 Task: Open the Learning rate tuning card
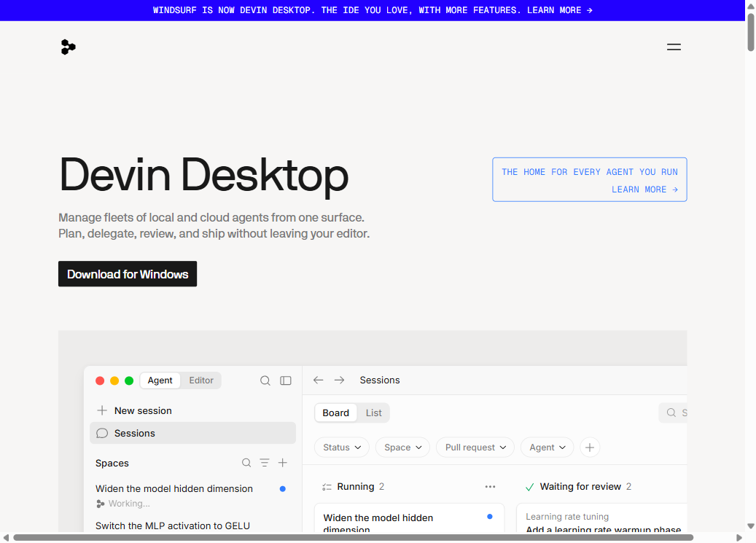tap(601, 518)
